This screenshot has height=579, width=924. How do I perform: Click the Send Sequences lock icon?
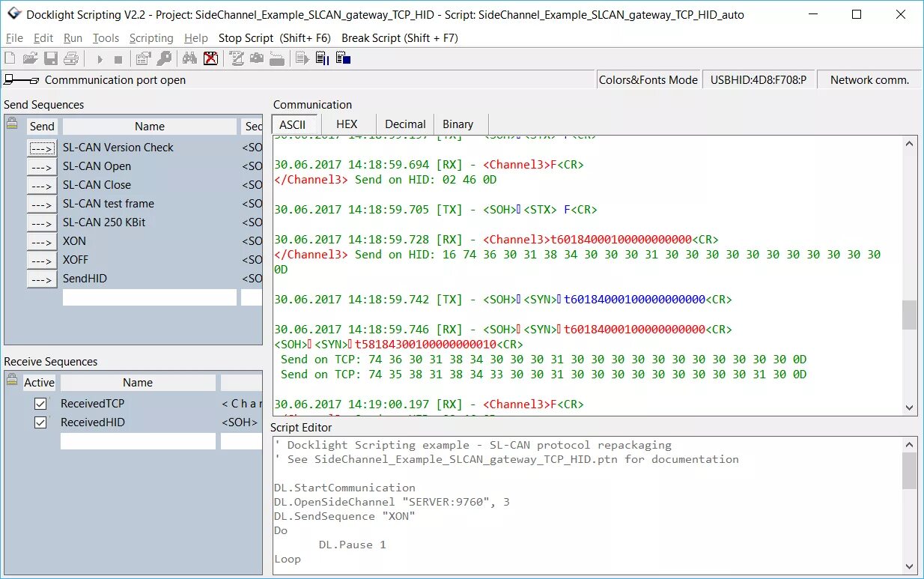pos(12,124)
